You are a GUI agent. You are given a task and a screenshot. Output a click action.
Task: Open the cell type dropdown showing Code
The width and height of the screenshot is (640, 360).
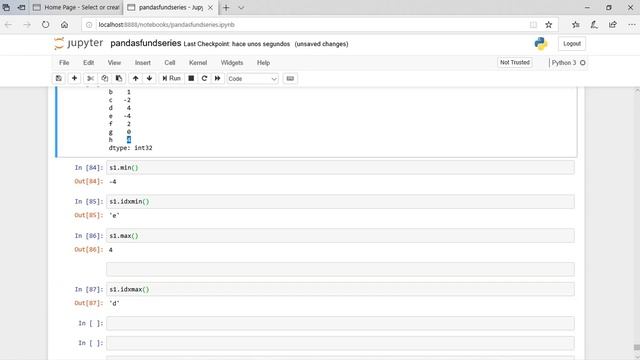coord(252,79)
